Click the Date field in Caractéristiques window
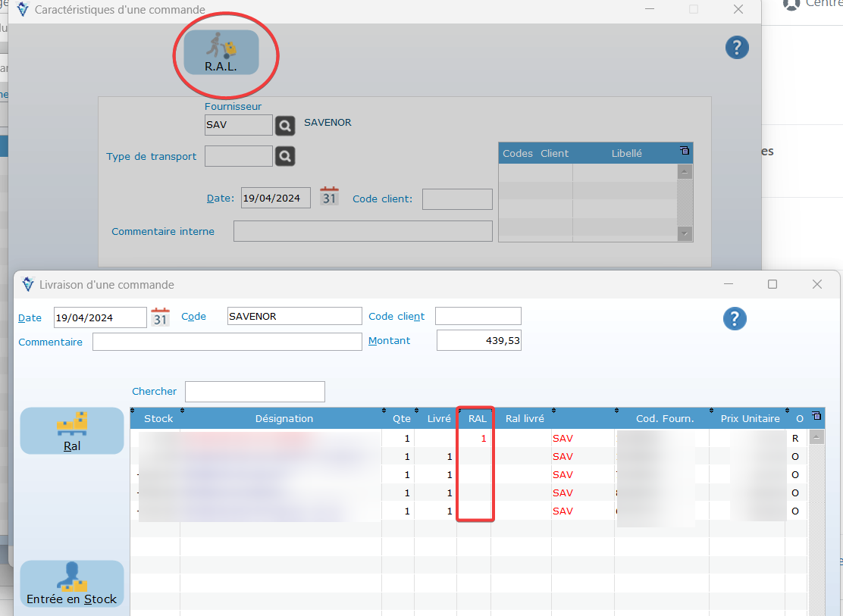 tap(276, 198)
